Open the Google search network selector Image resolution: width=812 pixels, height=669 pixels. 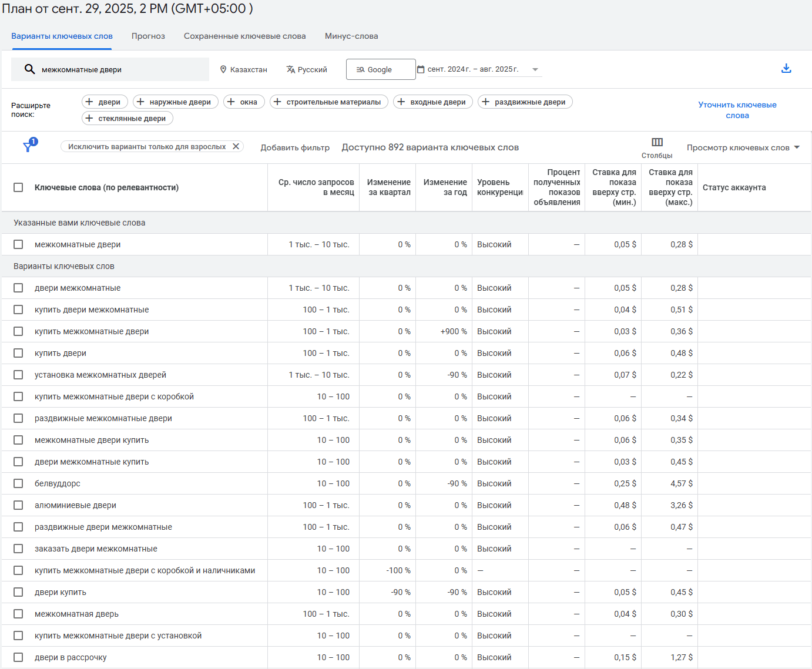380,69
